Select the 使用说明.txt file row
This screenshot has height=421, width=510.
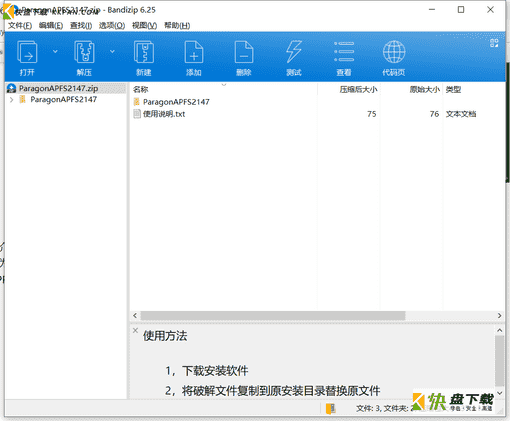click(x=305, y=114)
